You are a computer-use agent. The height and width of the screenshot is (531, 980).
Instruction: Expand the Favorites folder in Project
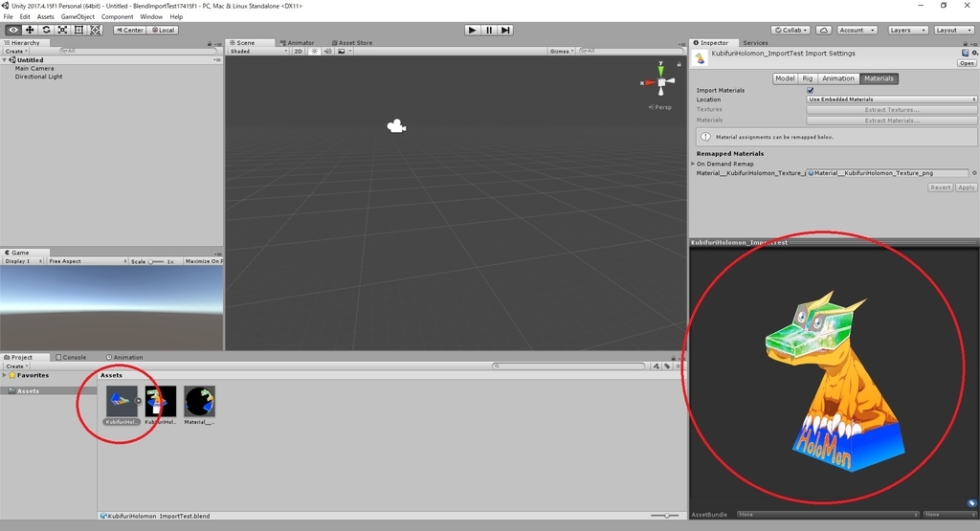5,375
